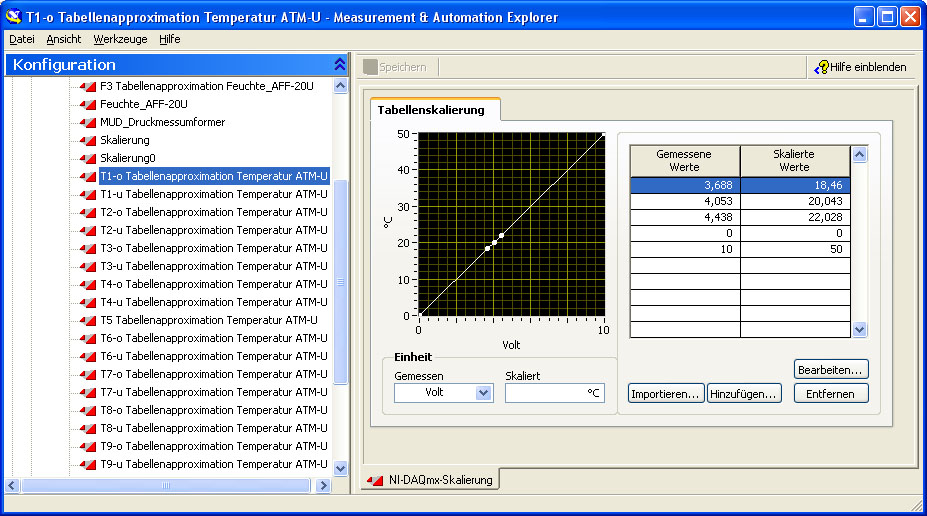
Task: Open the Werkzeuge menu
Action: click(x=121, y=39)
